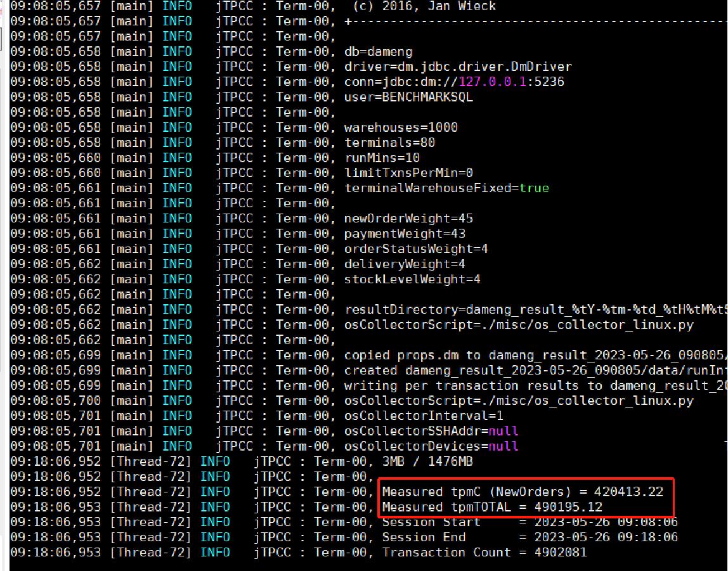Click the newOrderWeight=45 text
Image resolution: width=728 pixels, height=571 pixels.
(x=408, y=219)
